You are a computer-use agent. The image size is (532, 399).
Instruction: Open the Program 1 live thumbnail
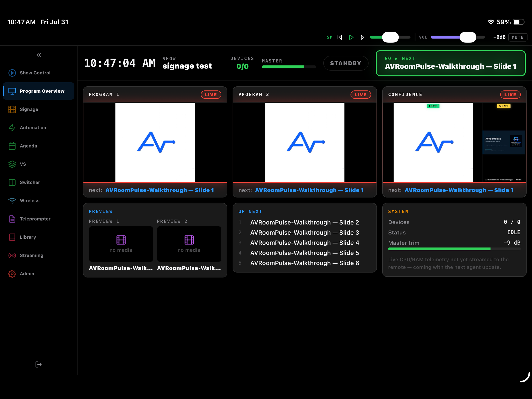coord(155,142)
